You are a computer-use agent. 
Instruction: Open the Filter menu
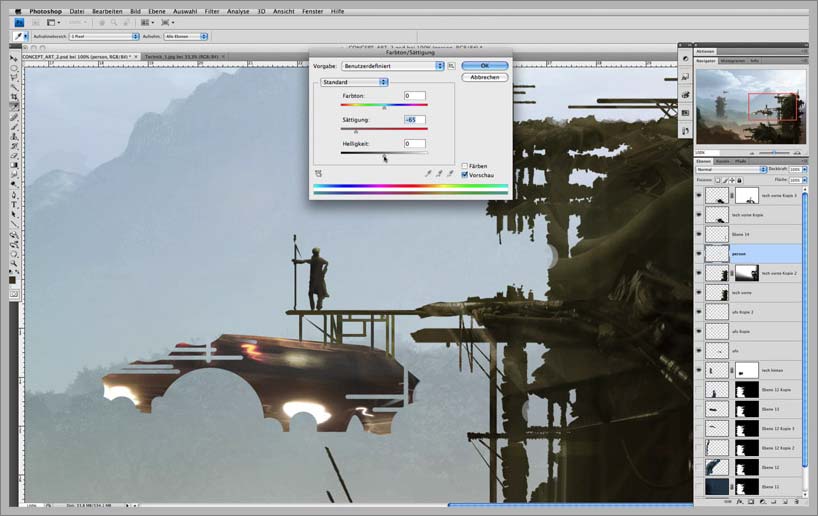tap(211, 10)
